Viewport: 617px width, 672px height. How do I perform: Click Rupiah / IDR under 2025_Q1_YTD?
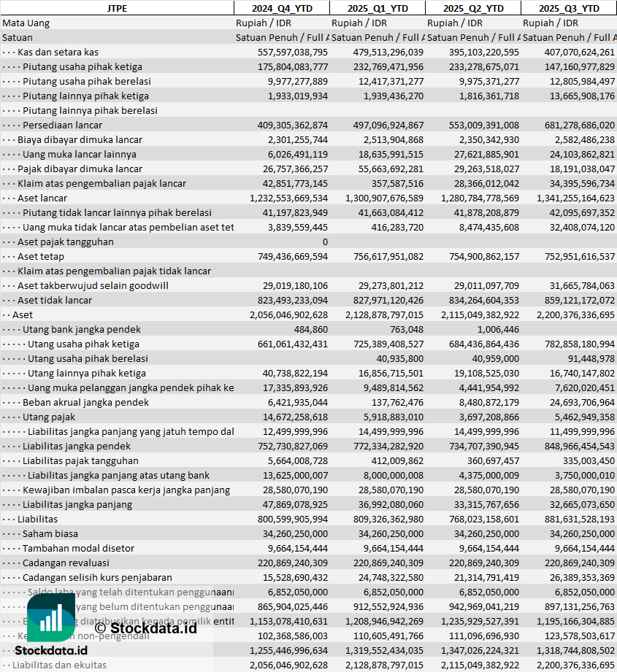(359, 23)
